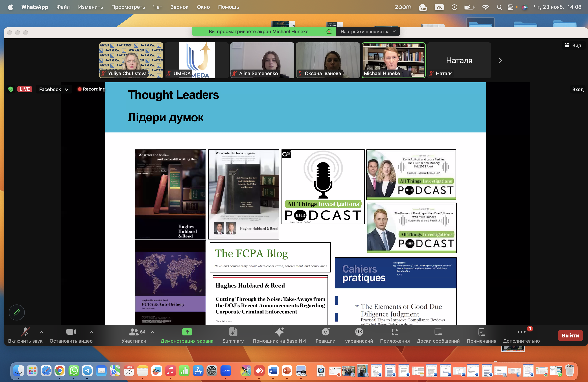
Task: Open the Zoom Apps panel
Action: (x=395, y=335)
